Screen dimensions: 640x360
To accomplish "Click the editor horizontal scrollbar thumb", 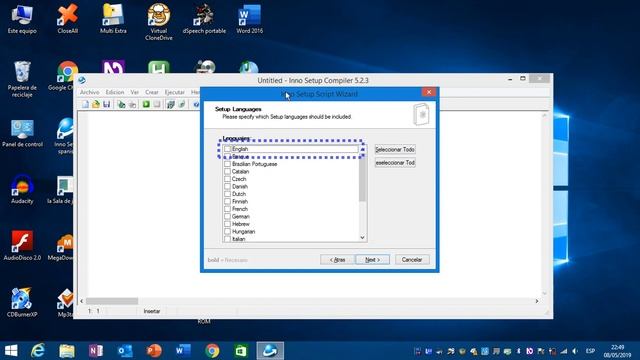I will tap(112, 301).
